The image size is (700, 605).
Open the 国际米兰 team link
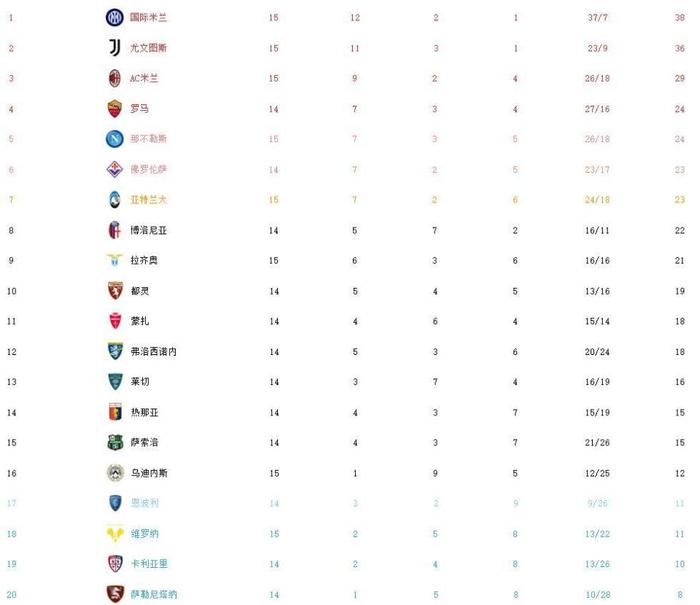(x=148, y=17)
